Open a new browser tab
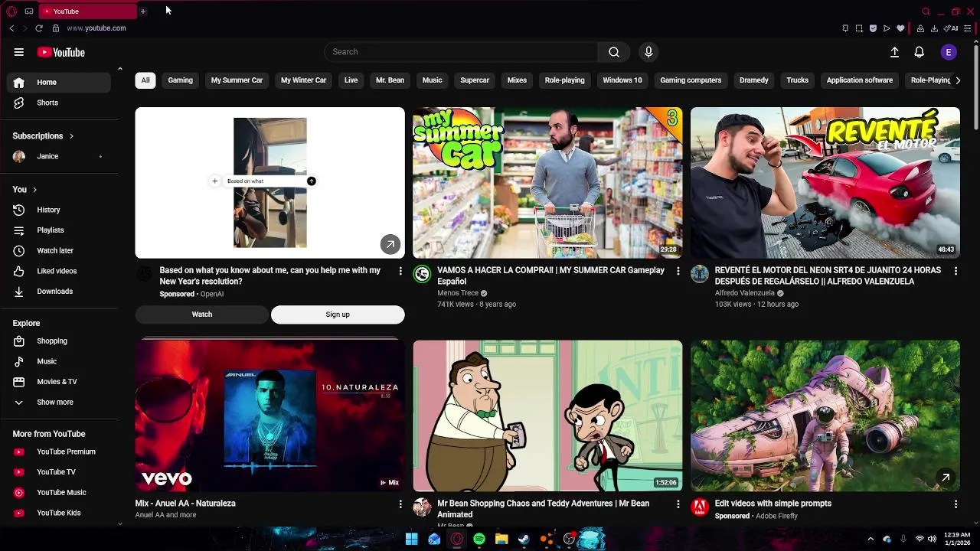Image resolution: width=980 pixels, height=551 pixels. (x=142, y=11)
